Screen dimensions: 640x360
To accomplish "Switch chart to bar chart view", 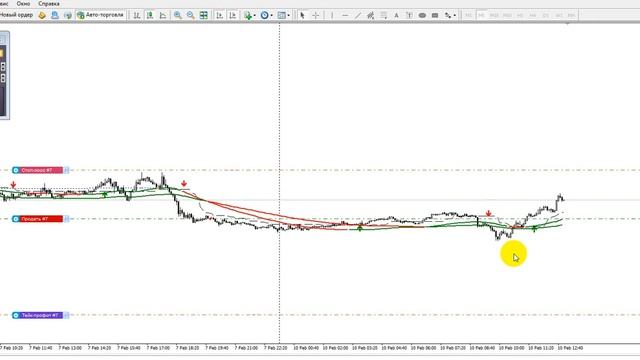I will coord(137,15).
